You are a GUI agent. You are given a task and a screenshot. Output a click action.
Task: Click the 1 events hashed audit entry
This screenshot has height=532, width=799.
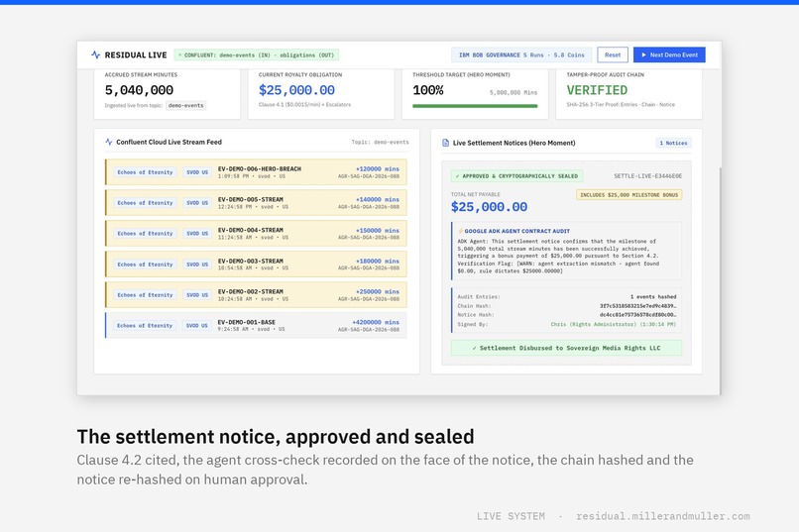[x=653, y=297]
